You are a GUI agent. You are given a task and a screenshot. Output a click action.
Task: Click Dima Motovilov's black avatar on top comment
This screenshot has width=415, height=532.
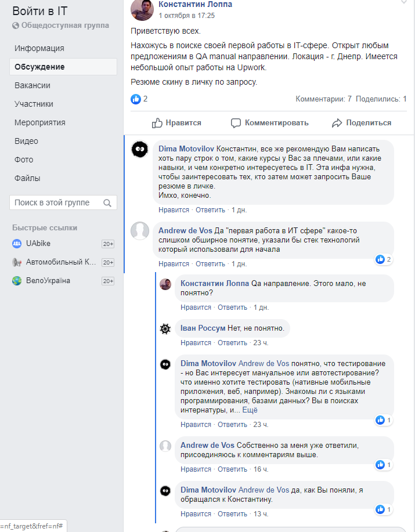coord(139,150)
